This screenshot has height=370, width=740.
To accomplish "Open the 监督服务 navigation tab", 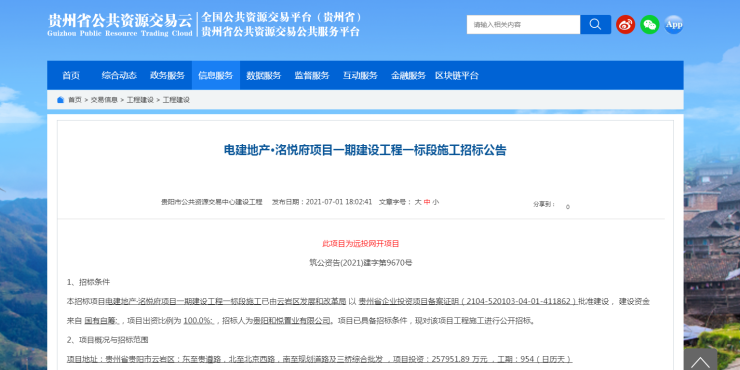I will [x=312, y=76].
